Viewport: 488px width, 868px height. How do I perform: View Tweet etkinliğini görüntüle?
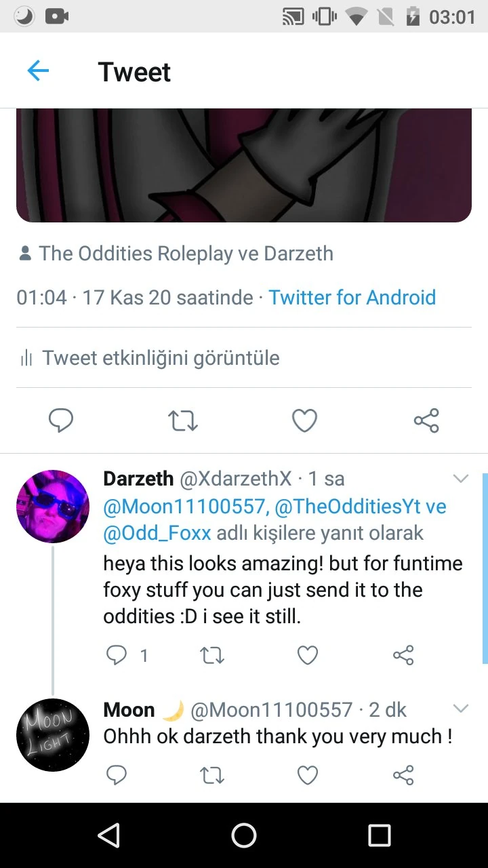pyautogui.click(x=159, y=357)
